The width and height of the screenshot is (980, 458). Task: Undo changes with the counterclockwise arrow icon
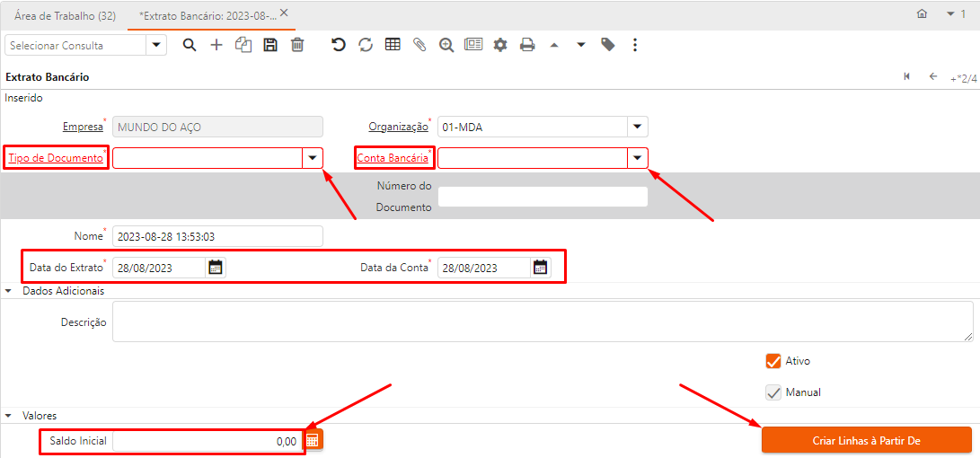[x=338, y=45]
